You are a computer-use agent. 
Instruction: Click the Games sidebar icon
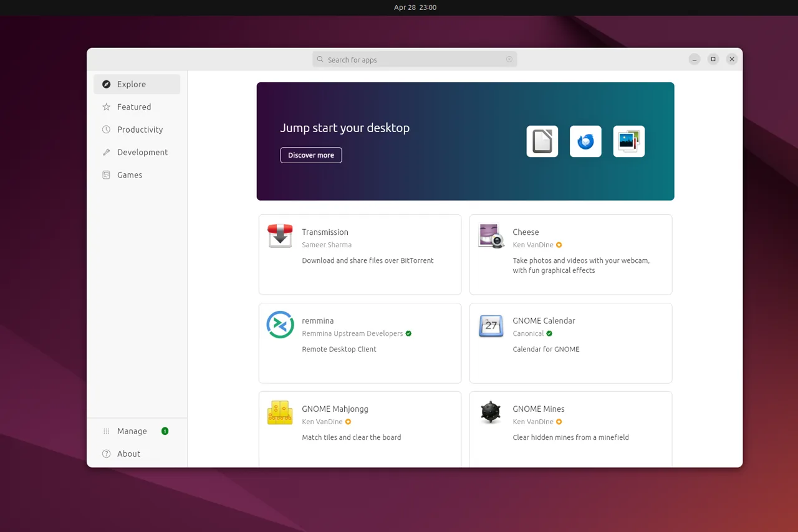click(x=106, y=175)
